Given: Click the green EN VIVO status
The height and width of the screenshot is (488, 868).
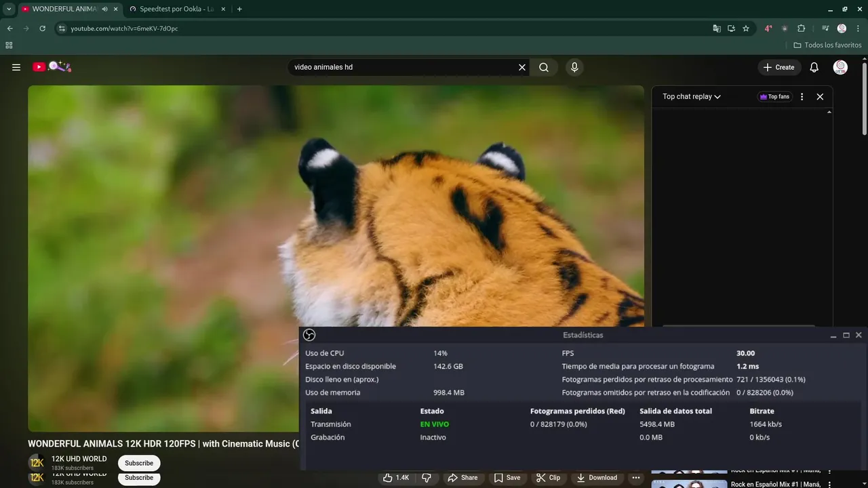Looking at the screenshot, I should click(435, 424).
